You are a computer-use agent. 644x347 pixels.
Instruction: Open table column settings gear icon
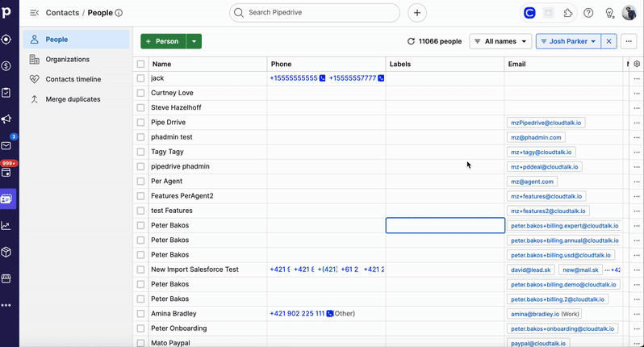pyautogui.click(x=637, y=64)
